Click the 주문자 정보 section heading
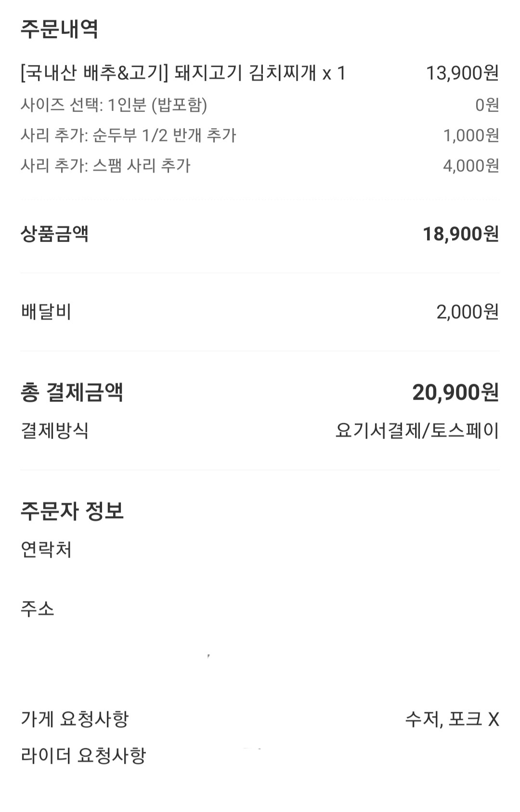The height and width of the screenshot is (812, 520). (x=72, y=511)
